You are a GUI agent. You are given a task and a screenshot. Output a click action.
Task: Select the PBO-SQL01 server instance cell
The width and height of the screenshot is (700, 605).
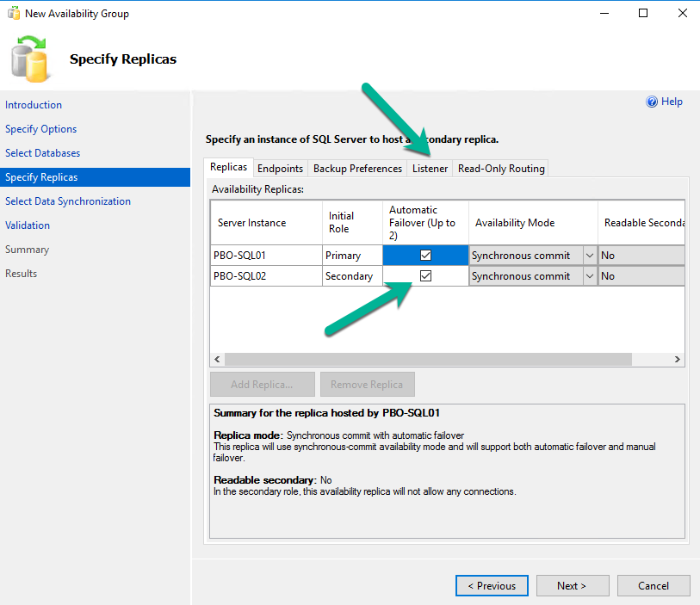point(267,256)
